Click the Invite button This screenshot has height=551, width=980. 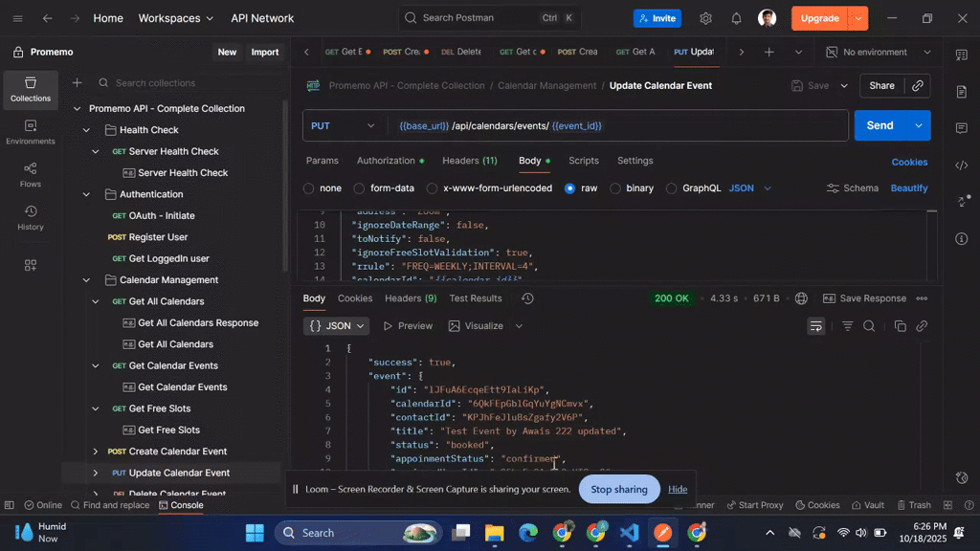pos(657,18)
